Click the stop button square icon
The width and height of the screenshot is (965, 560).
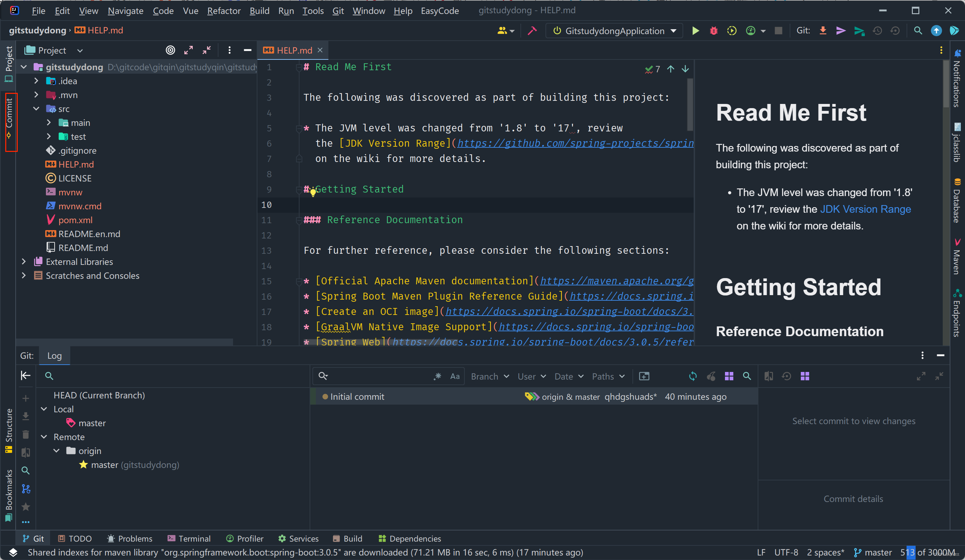pyautogui.click(x=778, y=31)
